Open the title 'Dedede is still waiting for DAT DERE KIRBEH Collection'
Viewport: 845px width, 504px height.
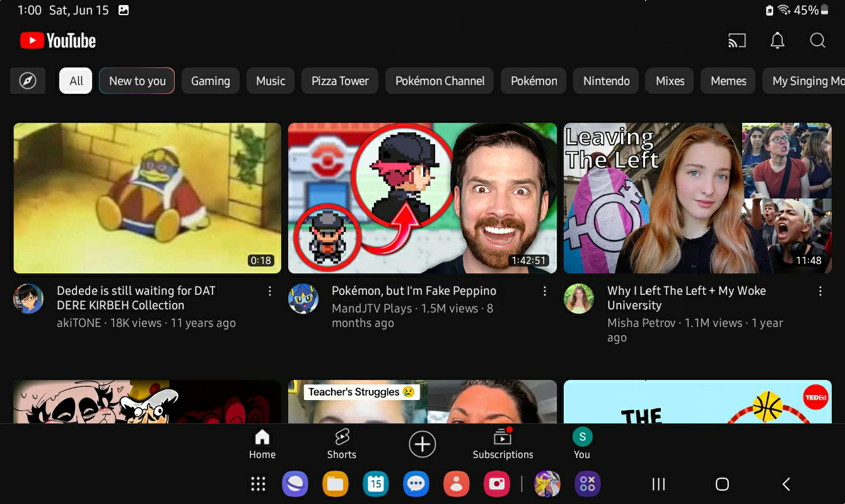tap(136, 298)
